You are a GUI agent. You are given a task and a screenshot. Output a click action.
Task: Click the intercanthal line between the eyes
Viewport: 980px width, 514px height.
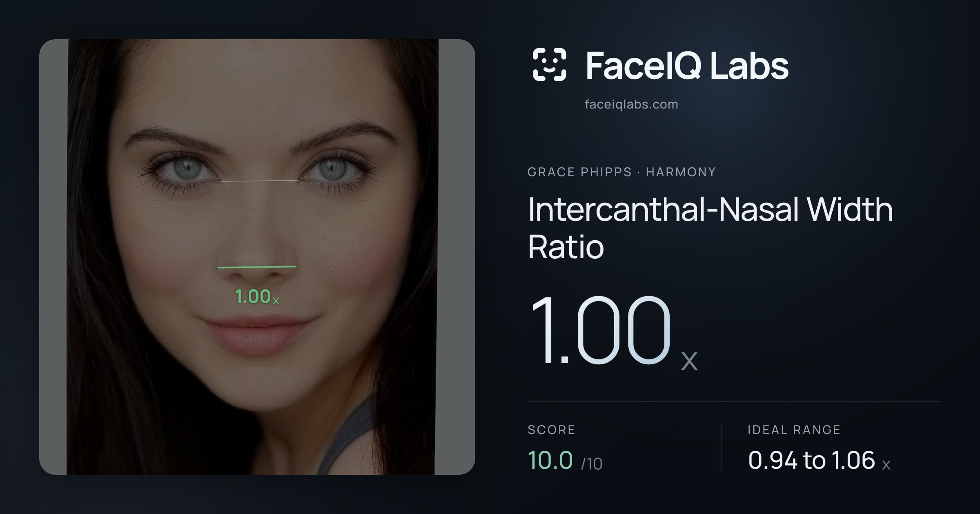click(259, 181)
